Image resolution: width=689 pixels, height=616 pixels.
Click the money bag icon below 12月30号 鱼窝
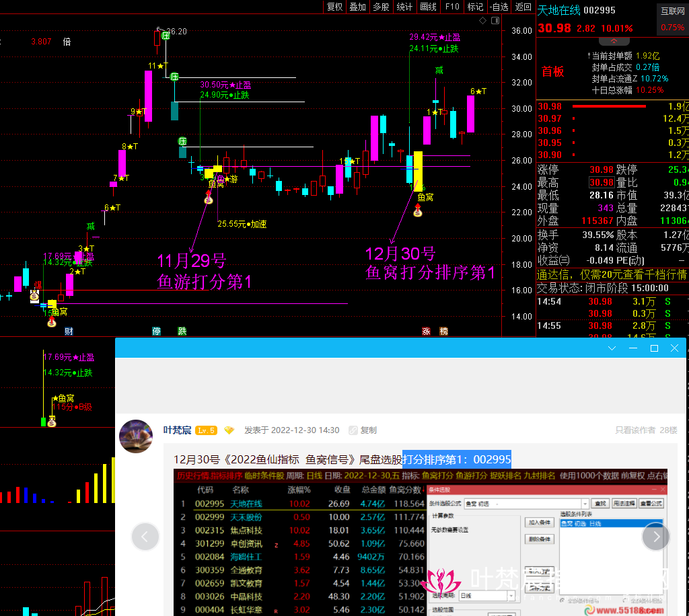418,212
